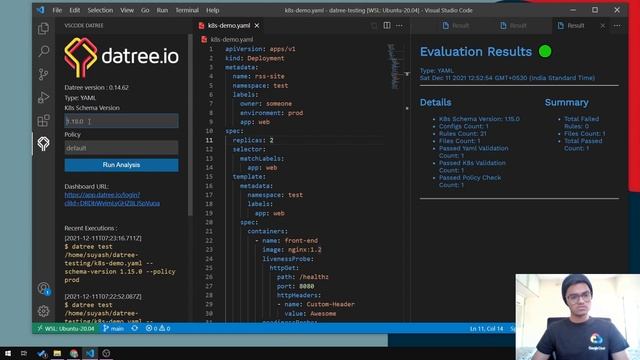Click the editor minimap

click(x=394, y=67)
